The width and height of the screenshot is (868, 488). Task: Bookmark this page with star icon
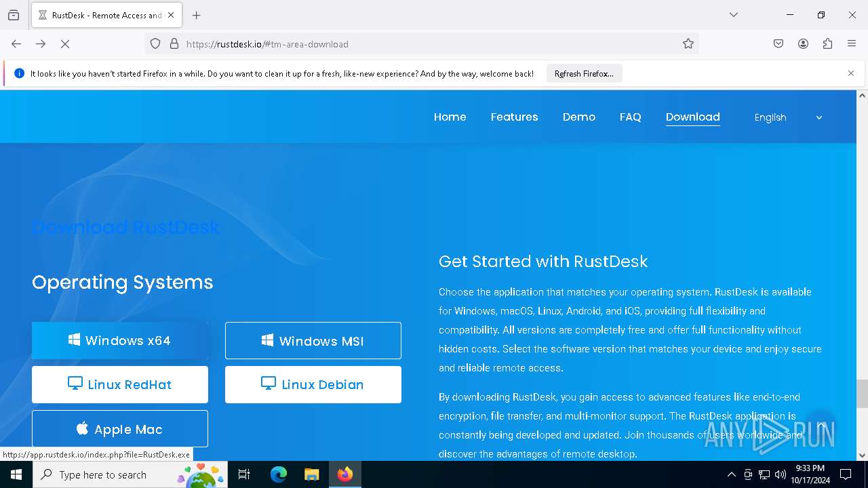tap(688, 44)
